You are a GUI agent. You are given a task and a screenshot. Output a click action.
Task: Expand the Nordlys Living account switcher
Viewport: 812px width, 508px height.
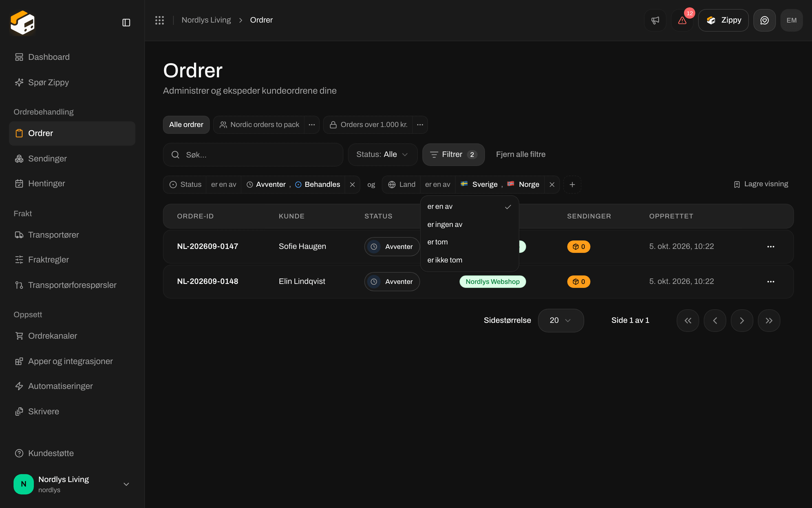tap(72, 484)
